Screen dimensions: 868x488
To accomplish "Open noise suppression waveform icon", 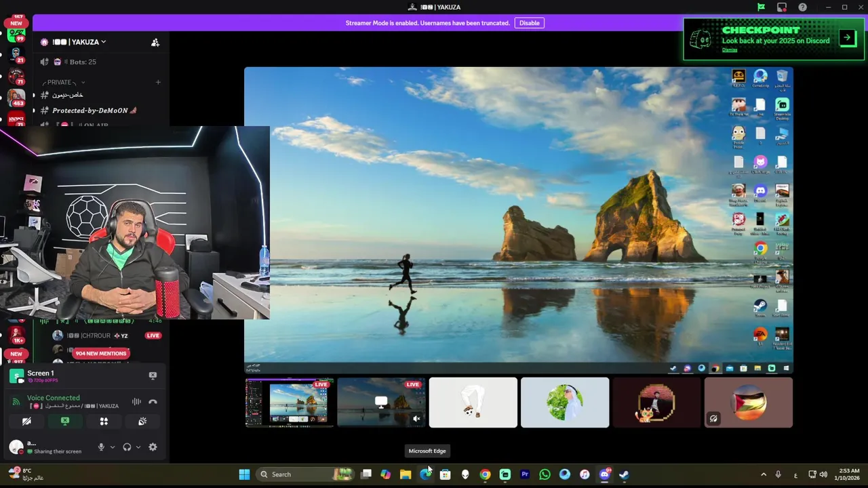I will 136,402.
